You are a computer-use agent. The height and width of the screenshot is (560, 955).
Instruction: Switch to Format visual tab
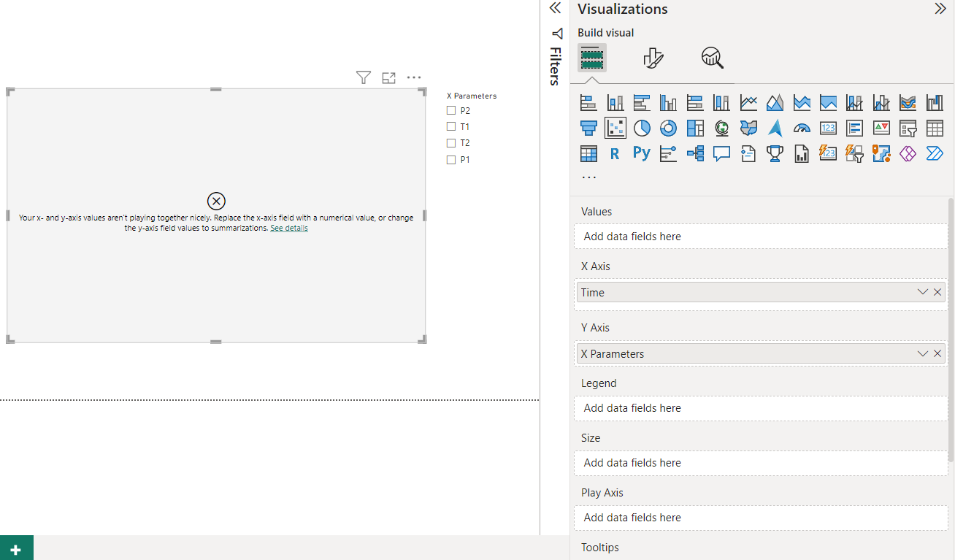coord(653,58)
